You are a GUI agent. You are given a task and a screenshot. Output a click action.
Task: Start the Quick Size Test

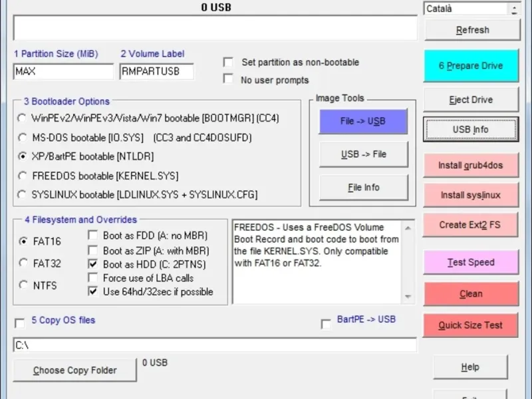coord(470,325)
